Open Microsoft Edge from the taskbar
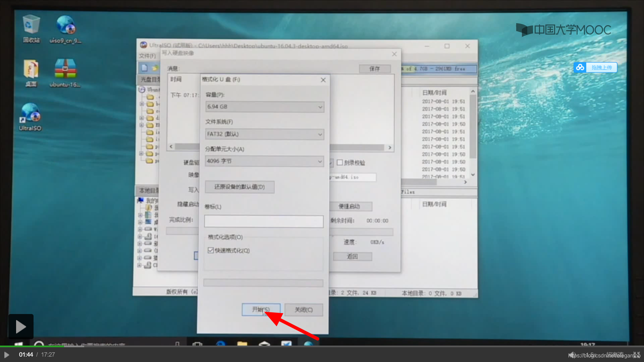Viewport: 644px width, 362px height. pos(221,343)
